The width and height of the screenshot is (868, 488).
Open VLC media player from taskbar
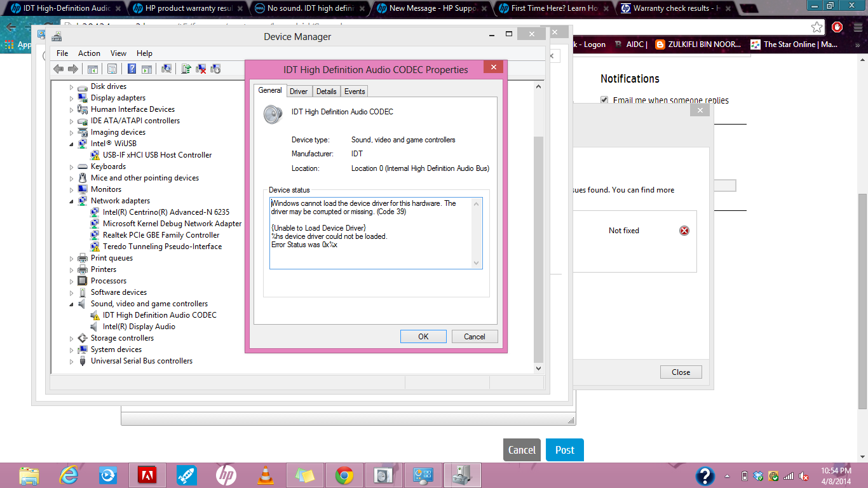[266, 475]
